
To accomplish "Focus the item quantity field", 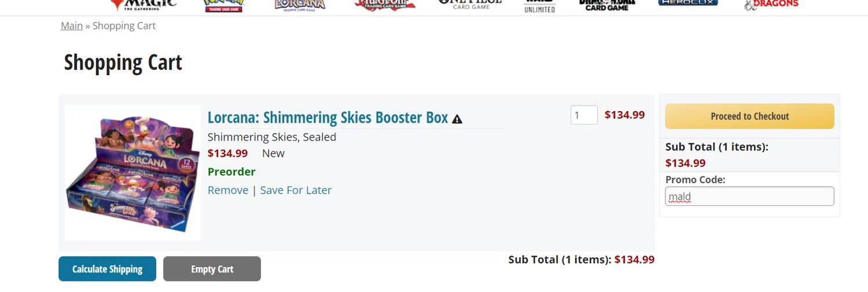I will pos(584,115).
